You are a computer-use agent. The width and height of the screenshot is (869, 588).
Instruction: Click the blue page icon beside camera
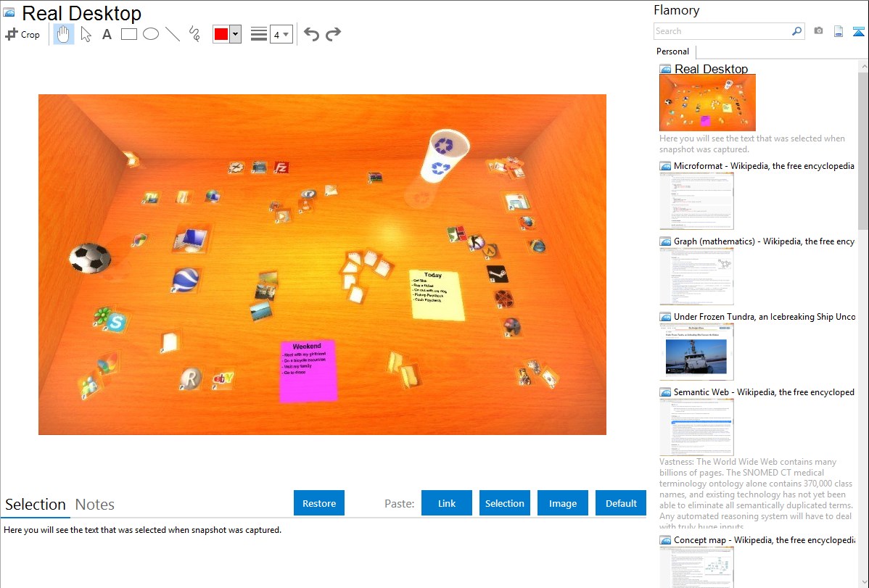pos(839,31)
